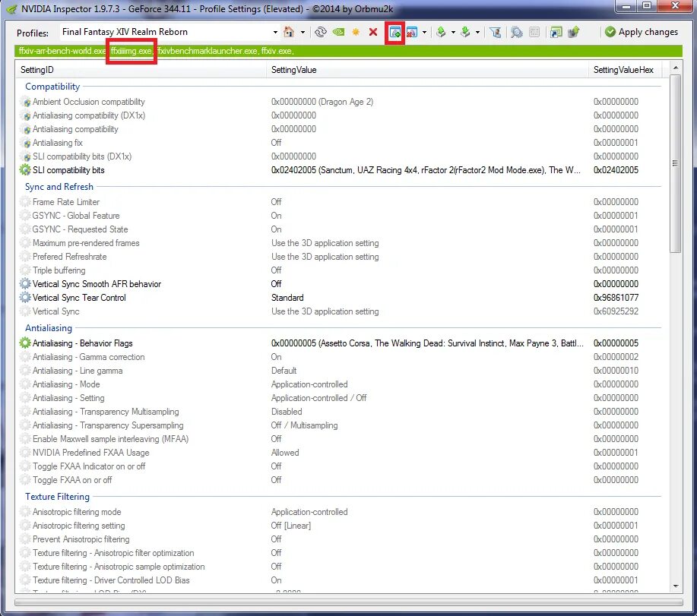Click the import profile icon with green down arrow
697x616 pixels.
coord(465,32)
